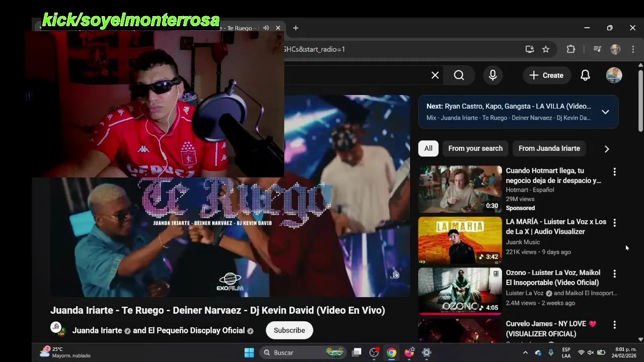Open the Chrome three-dot menu
This screenshot has height=362, width=644.
pos(633,49)
